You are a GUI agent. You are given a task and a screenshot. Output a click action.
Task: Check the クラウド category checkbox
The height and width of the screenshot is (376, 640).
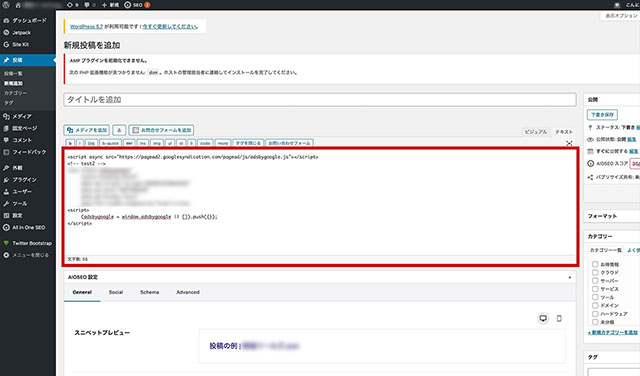coord(595,273)
